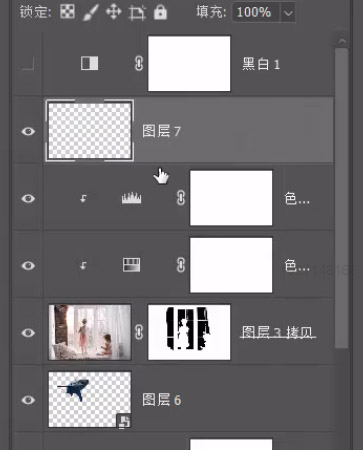Select the 黑白 1 layer mask thumbnail
This screenshot has width=363, height=450.
pyautogui.click(x=189, y=64)
